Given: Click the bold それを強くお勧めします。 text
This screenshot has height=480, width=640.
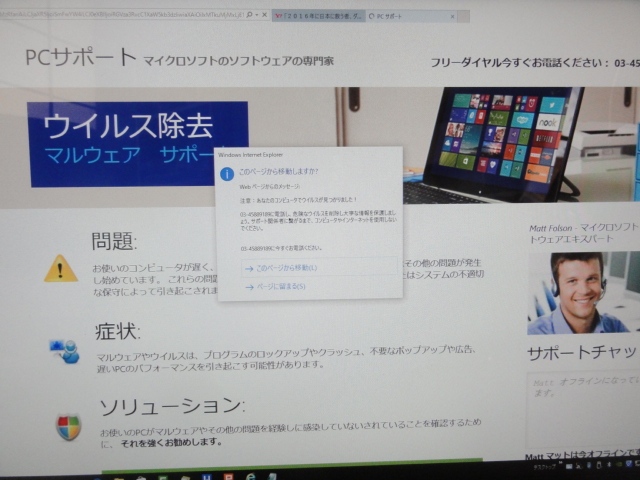Looking at the screenshot, I should 171,442.
